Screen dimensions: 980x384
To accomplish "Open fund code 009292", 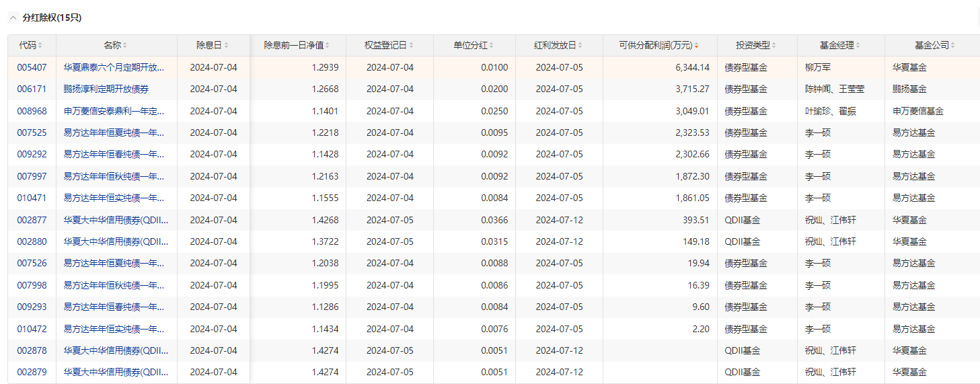I will click(32, 154).
